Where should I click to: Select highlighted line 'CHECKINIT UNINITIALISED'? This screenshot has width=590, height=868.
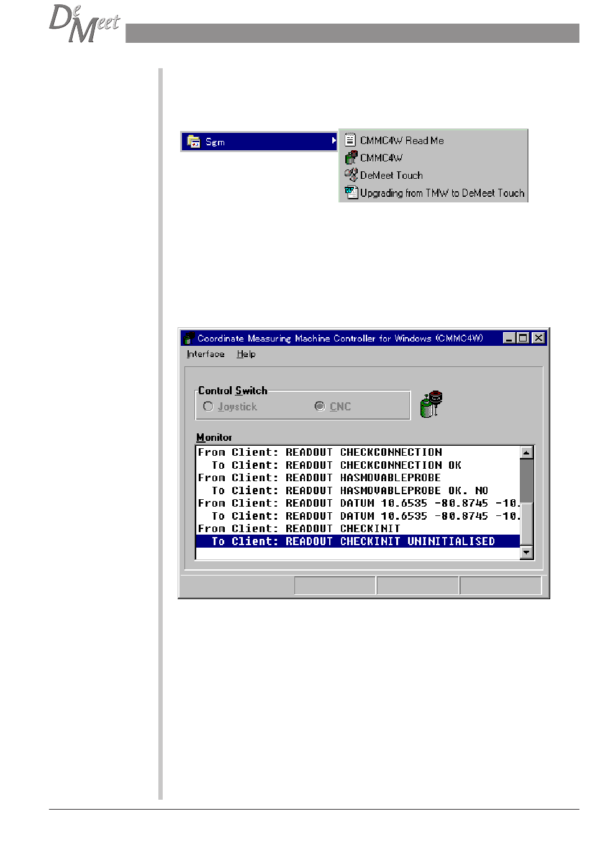[x=358, y=541]
